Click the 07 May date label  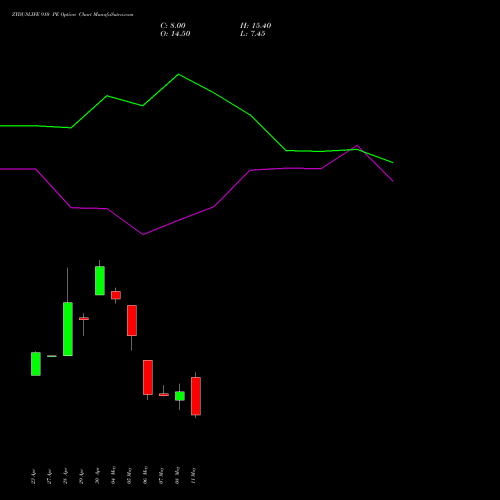click(161, 475)
